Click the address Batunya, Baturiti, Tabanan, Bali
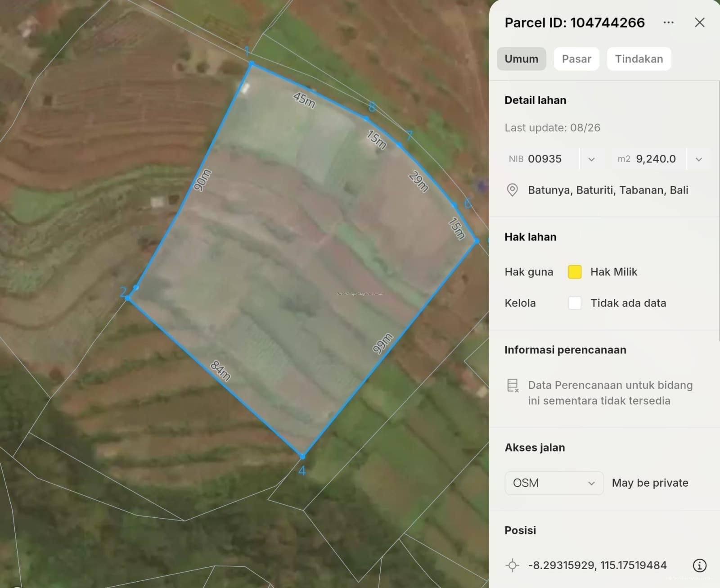720x588 pixels. click(x=608, y=190)
